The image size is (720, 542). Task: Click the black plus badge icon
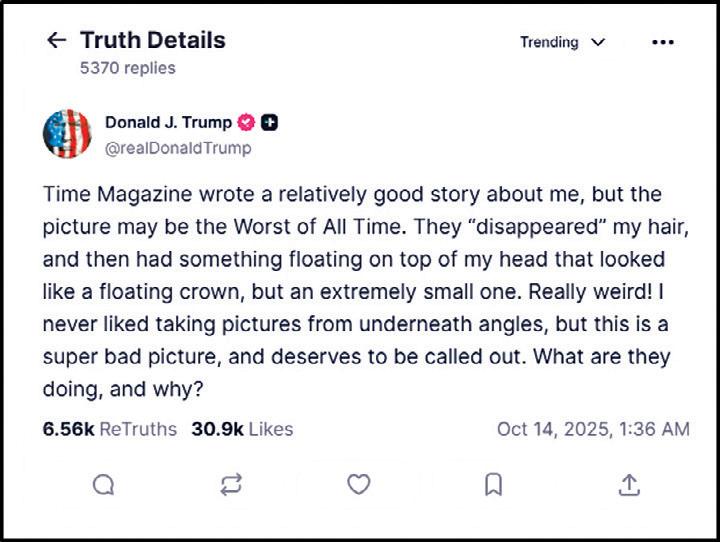pos(270,123)
